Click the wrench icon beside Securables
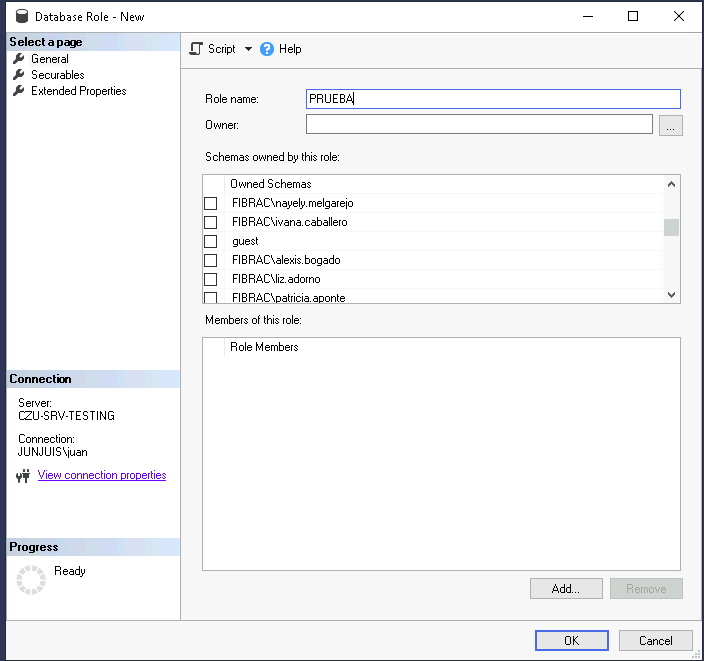This screenshot has height=661, width=704. click(x=18, y=75)
